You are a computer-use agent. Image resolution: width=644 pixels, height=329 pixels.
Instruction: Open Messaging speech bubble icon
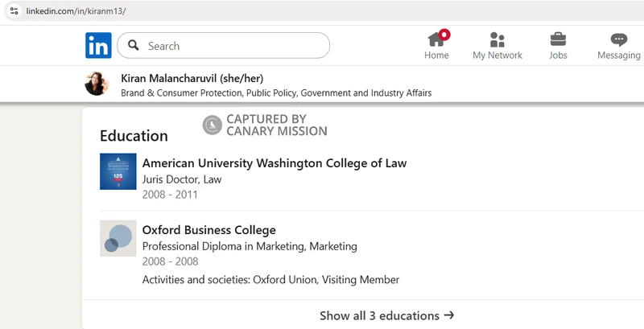pos(618,39)
